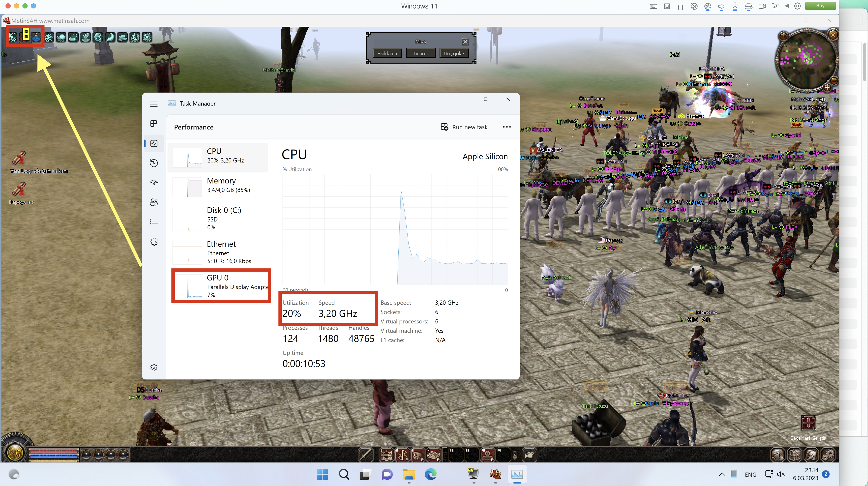Open the three-dot more options menu

point(506,127)
